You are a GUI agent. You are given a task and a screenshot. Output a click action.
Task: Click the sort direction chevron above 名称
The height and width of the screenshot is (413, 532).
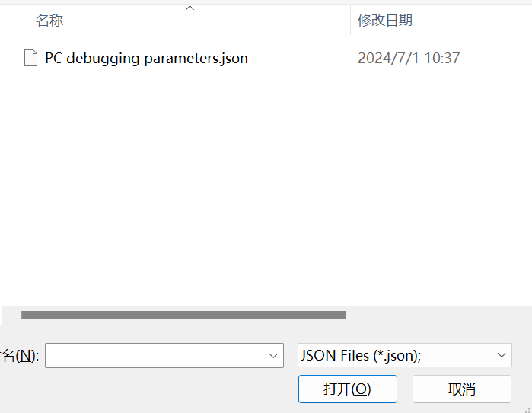tap(190, 8)
